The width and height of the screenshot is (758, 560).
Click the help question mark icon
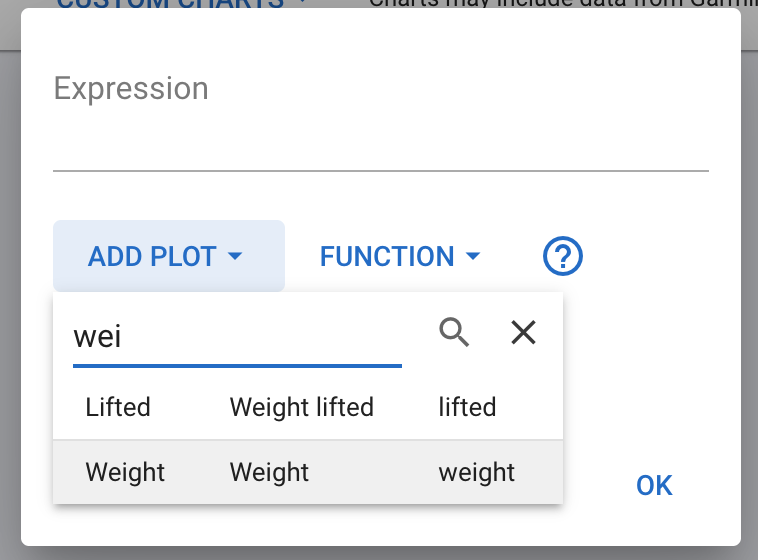563,257
